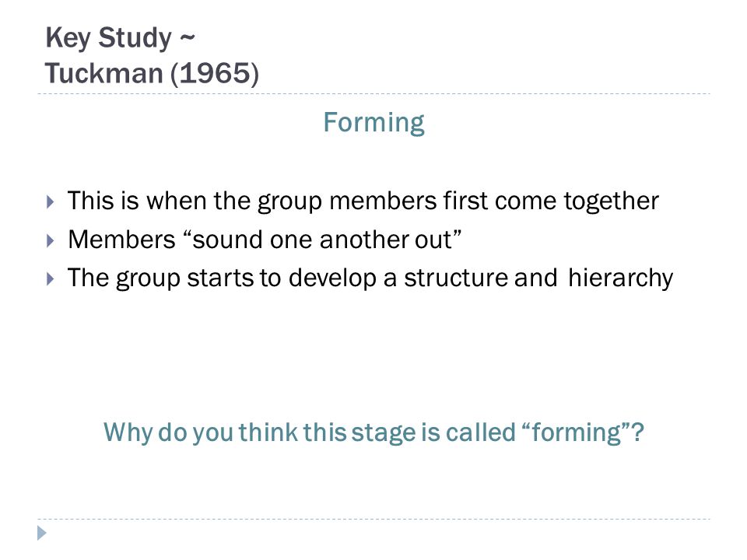The image size is (747, 560).
Task: Click the word 'develop' in third bullet
Action: (x=332, y=278)
